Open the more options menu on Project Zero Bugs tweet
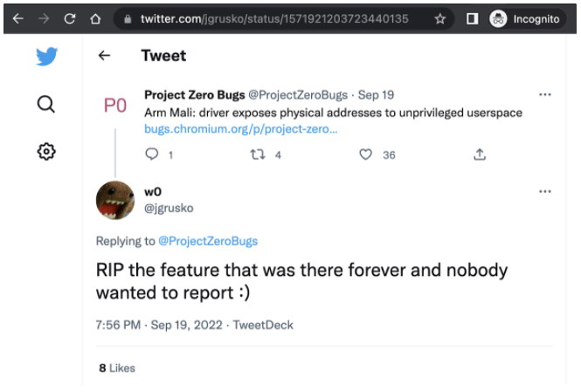This screenshot has height=392, width=581. [545, 94]
